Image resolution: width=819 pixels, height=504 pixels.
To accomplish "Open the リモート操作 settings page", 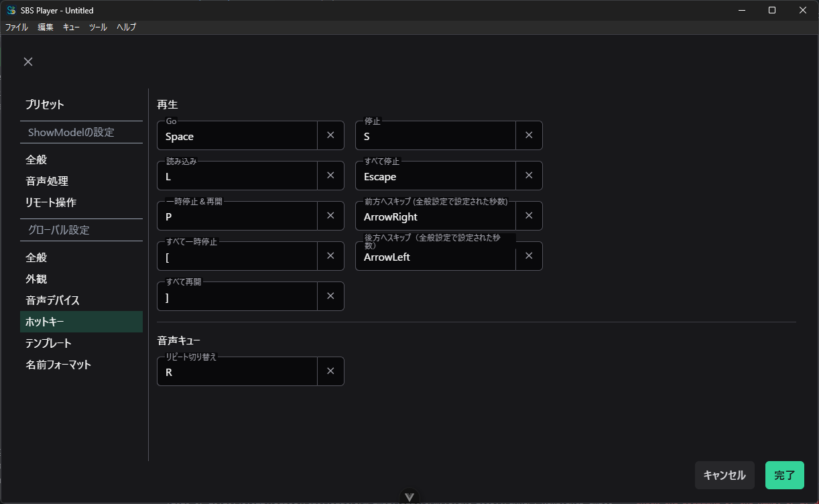I will point(81,202).
